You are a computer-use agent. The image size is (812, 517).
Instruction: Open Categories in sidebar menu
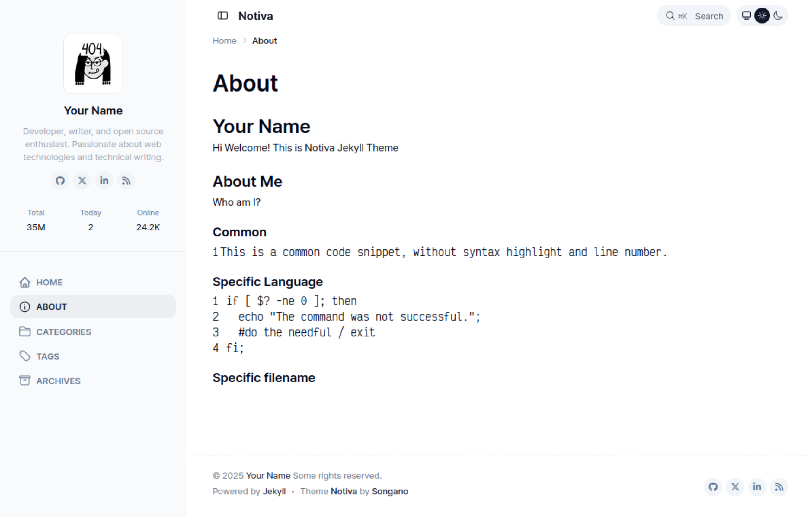click(63, 332)
